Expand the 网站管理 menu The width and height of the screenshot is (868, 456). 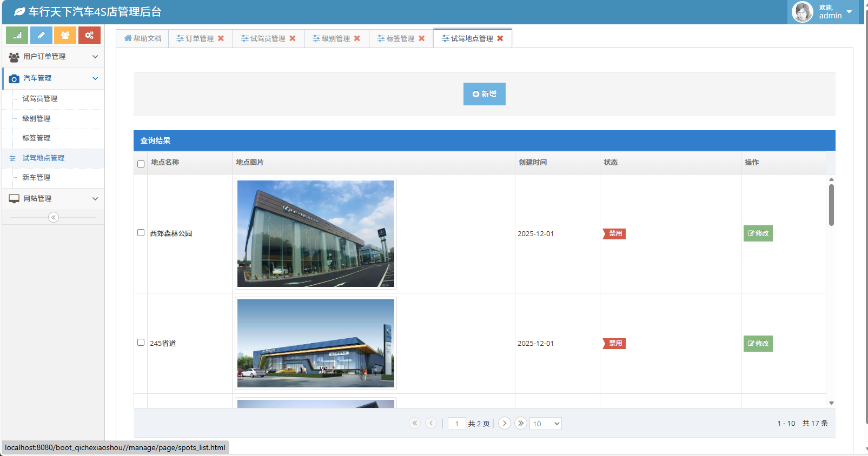[x=53, y=199]
